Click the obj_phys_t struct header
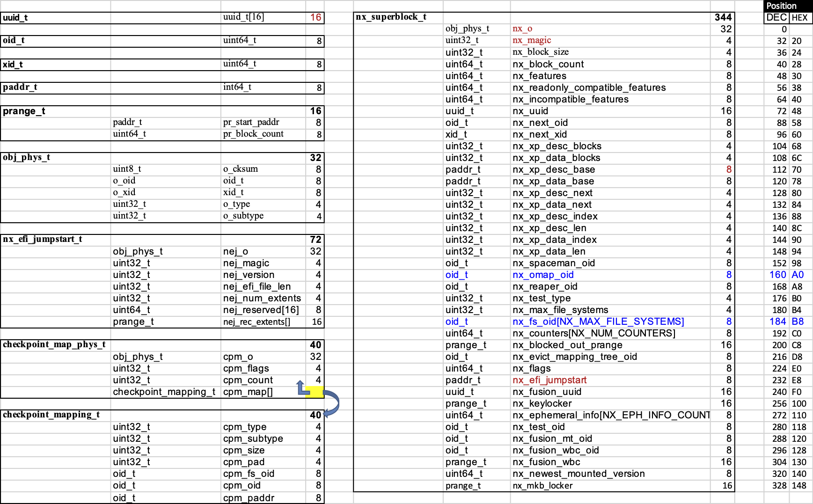The width and height of the screenshot is (813, 504). [55, 158]
